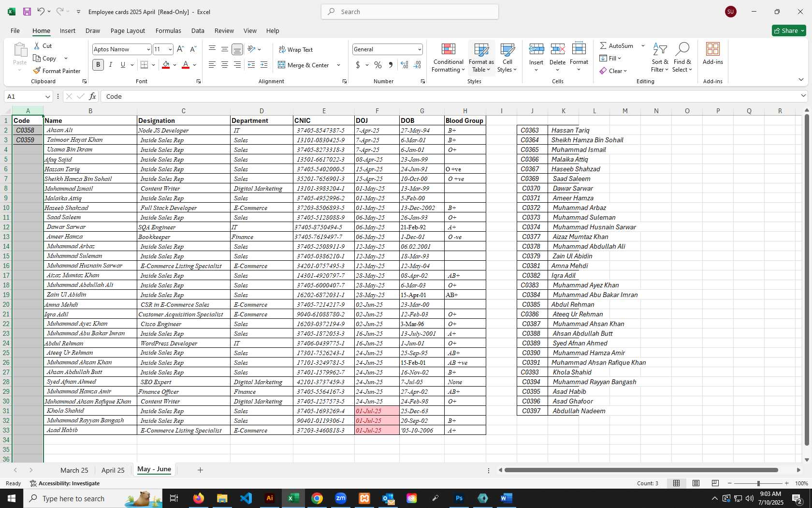Click the Increase Indent icon
812x508 pixels.
tap(264, 65)
